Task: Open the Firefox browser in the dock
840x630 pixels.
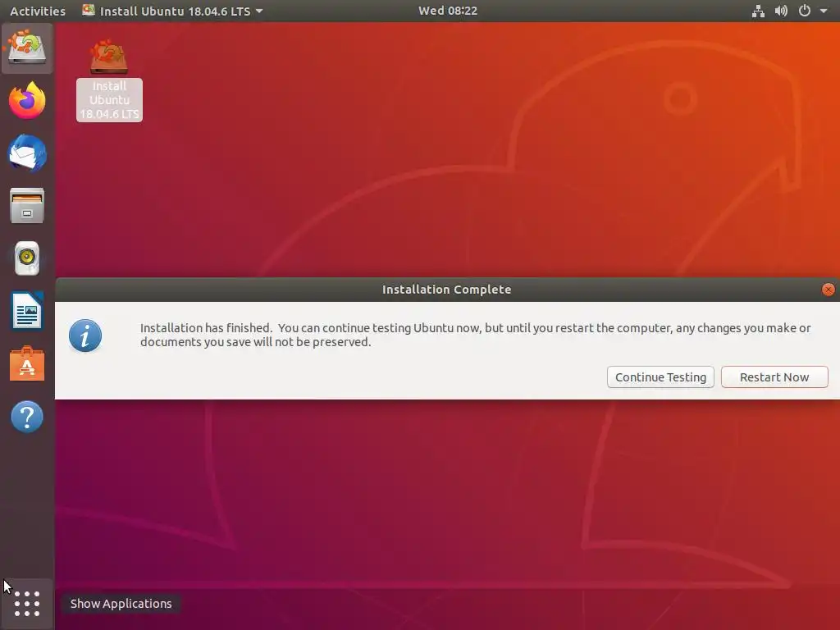Action: [x=27, y=100]
